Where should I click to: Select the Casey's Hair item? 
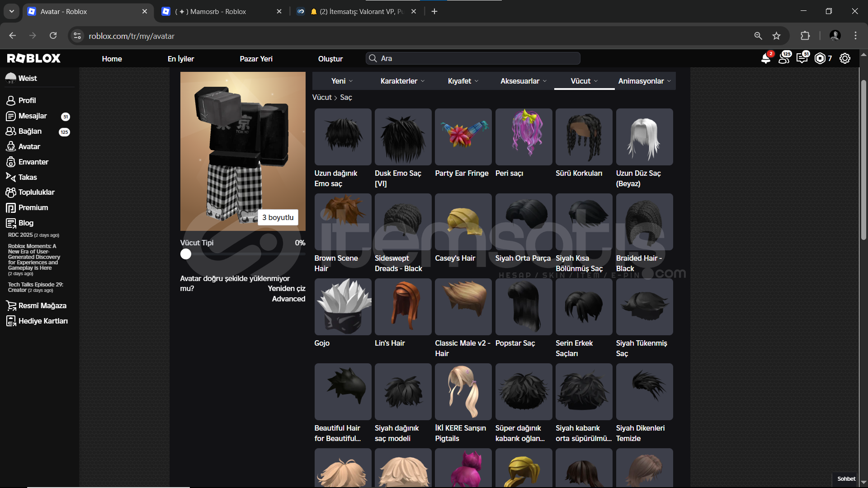point(463,222)
